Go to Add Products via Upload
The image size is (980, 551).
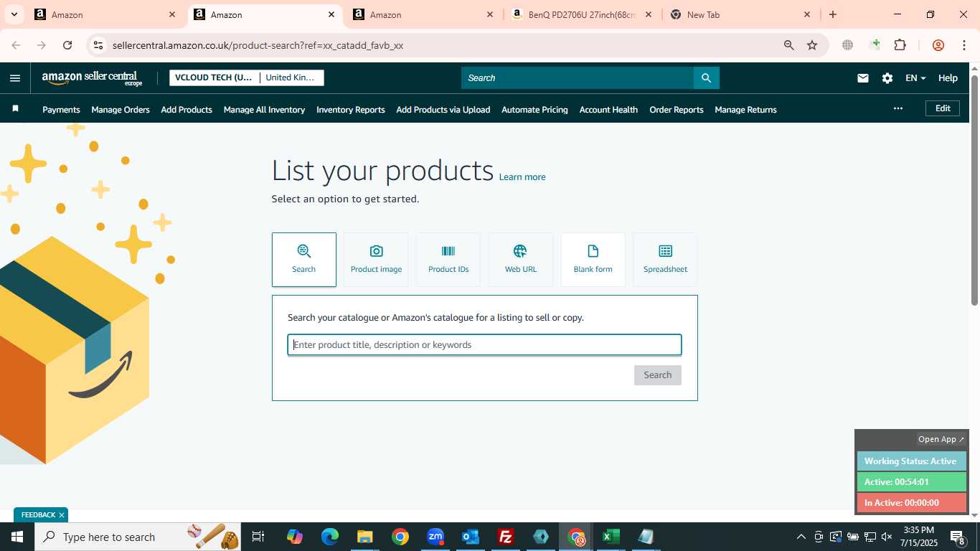point(443,110)
